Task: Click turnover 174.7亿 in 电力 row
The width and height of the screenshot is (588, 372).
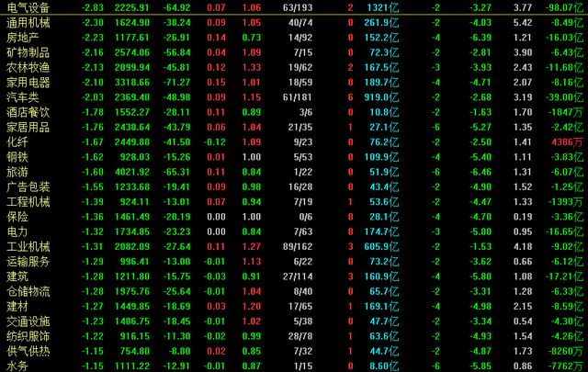Action: click(382, 231)
